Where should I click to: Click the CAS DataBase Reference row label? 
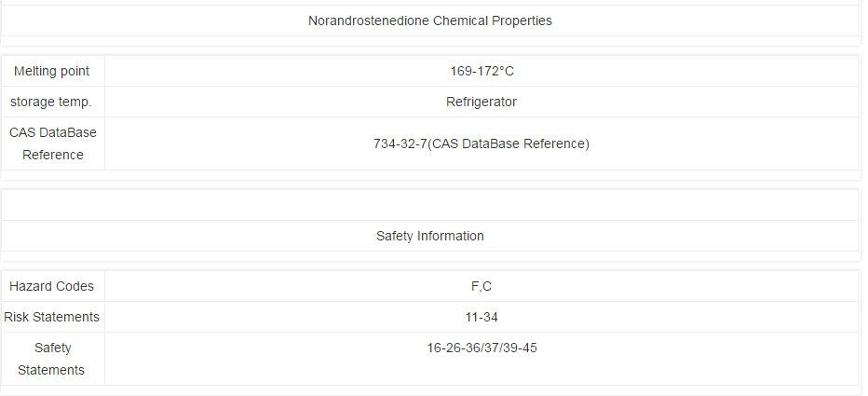click(x=52, y=143)
